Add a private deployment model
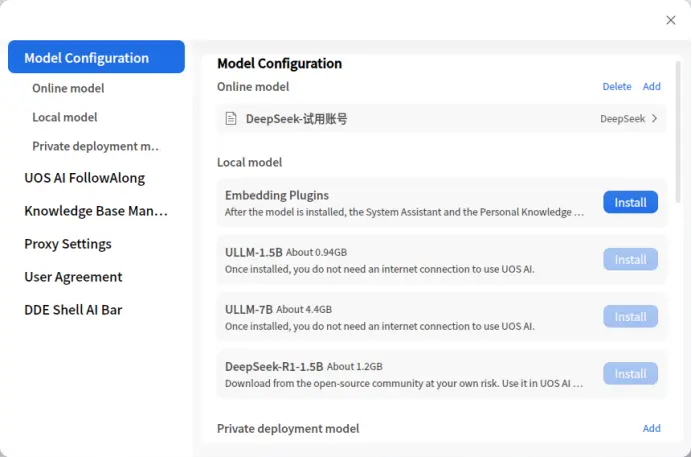The image size is (692, 457). 651,428
